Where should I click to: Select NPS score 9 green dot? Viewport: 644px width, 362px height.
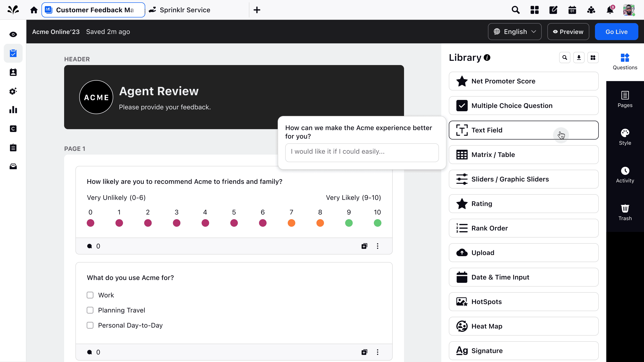pos(349,223)
